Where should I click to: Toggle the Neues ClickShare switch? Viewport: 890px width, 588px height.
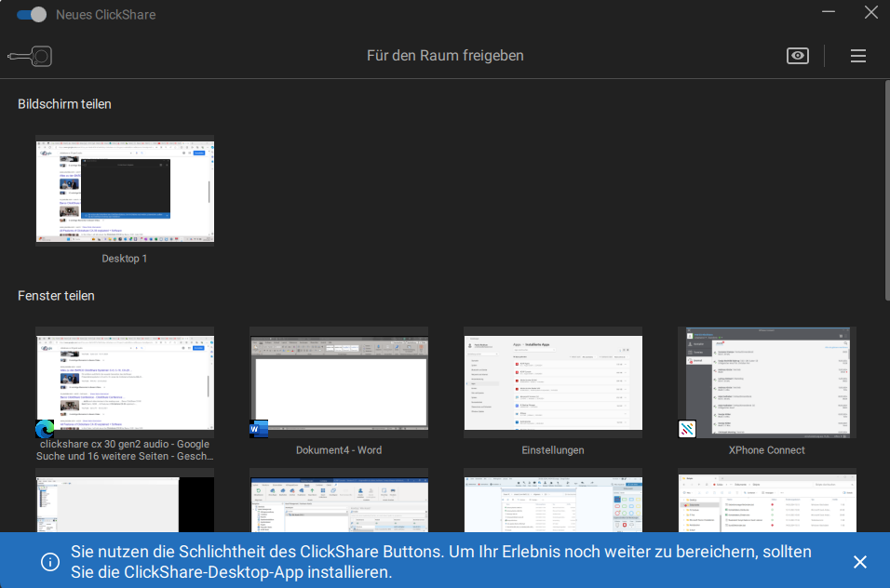click(x=32, y=15)
